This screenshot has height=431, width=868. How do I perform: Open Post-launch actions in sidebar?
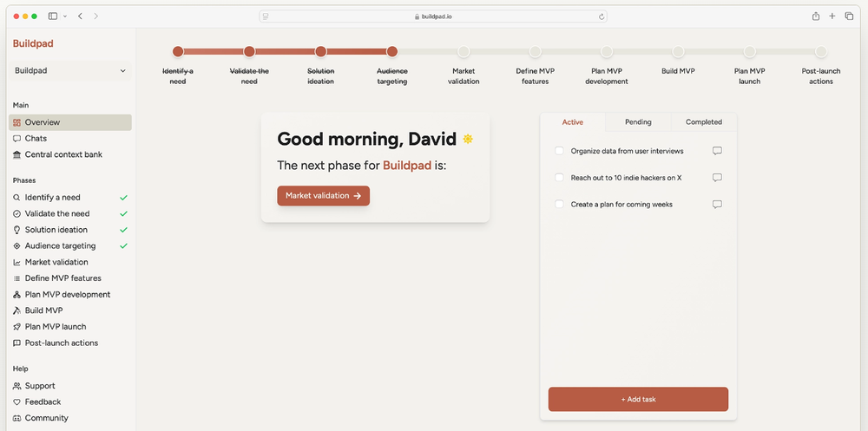click(x=69, y=343)
